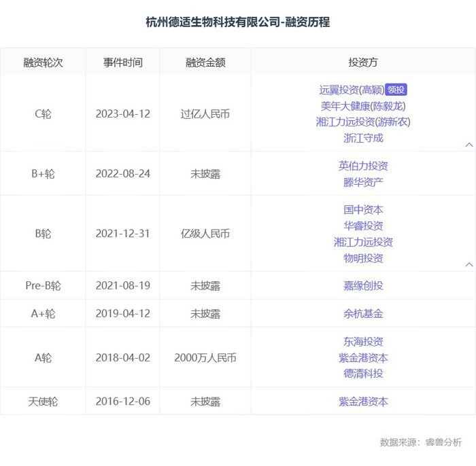Collapse the C轮 investor list chevron
Screen dimensions: 476x466
(469, 145)
